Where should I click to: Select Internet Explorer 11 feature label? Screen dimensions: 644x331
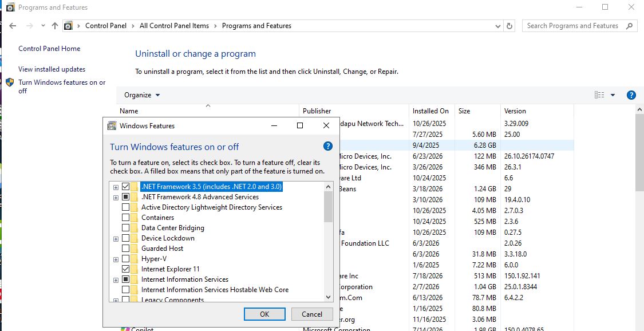171,269
